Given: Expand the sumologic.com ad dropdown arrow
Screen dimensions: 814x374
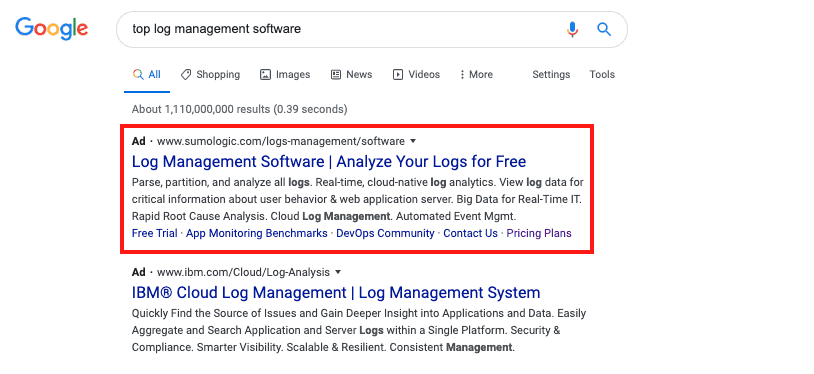Looking at the screenshot, I should (x=413, y=141).
